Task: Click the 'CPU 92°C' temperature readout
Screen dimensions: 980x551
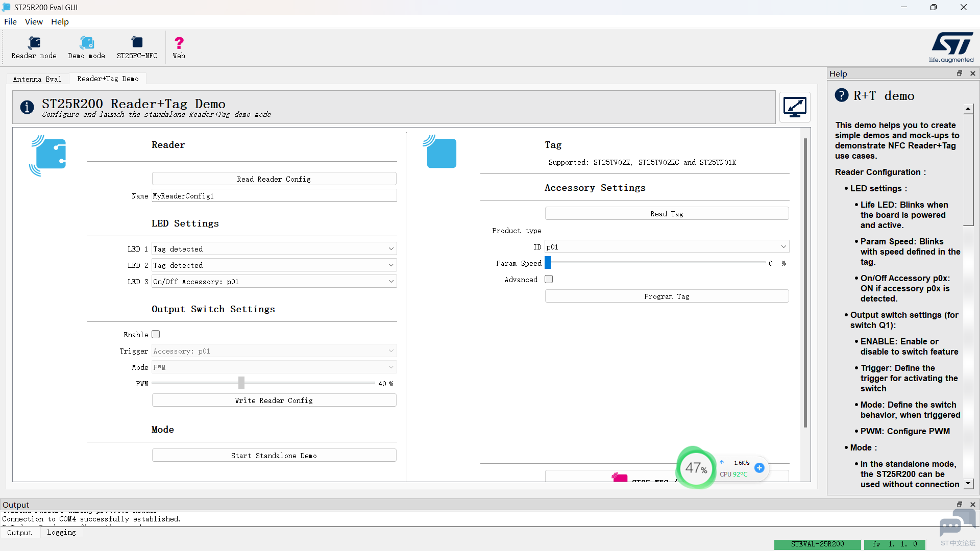Action: pos(733,474)
